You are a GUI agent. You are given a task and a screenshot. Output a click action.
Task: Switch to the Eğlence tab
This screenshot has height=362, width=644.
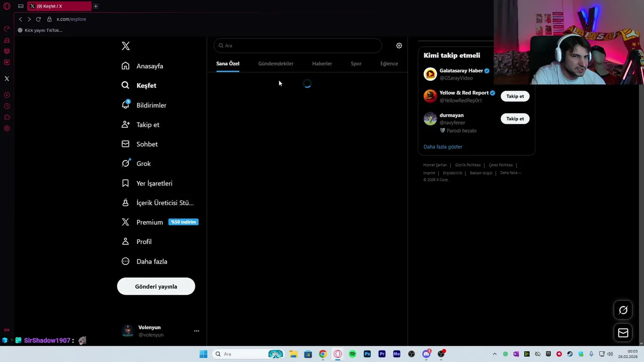pos(389,64)
